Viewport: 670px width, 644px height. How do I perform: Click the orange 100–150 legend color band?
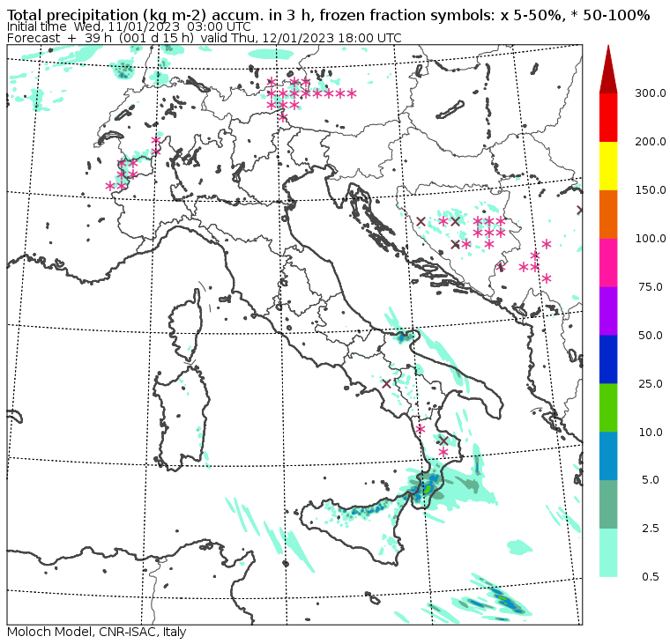click(608, 214)
